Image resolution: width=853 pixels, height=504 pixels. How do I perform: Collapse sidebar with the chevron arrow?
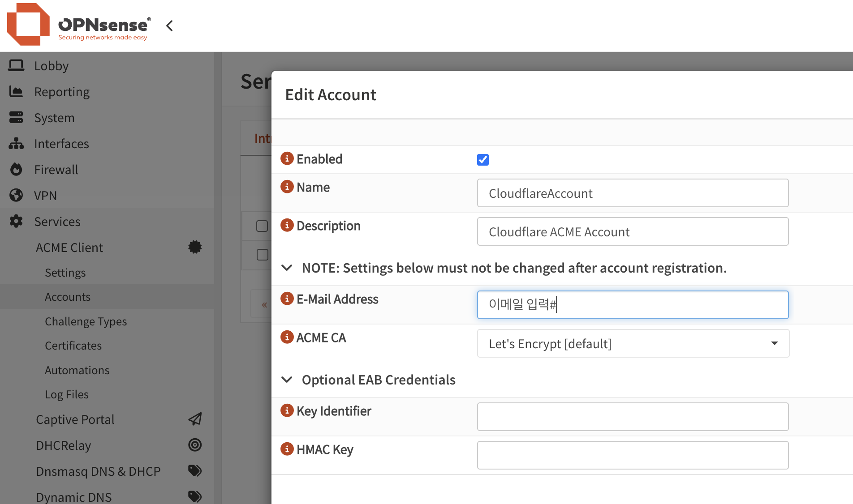[x=169, y=26]
